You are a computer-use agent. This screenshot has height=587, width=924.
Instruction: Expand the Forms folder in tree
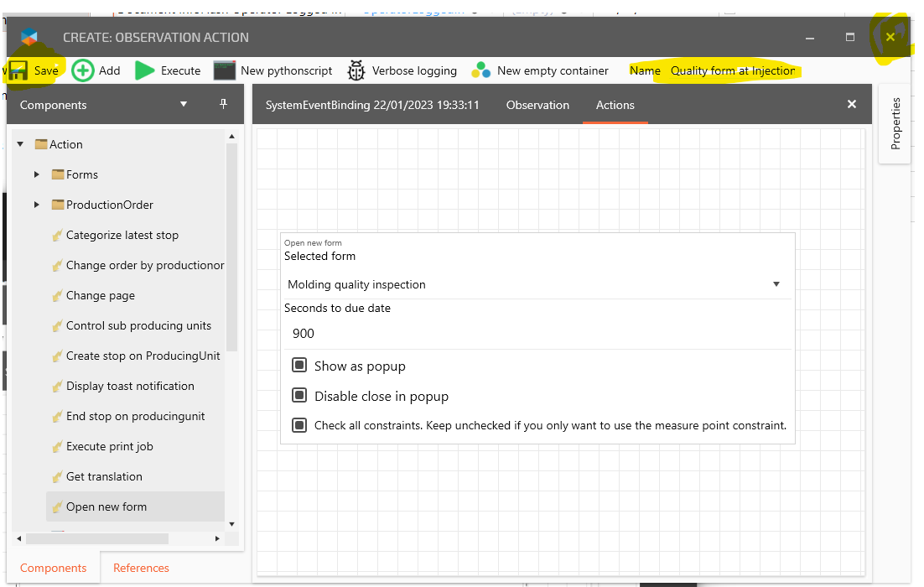coord(37,174)
